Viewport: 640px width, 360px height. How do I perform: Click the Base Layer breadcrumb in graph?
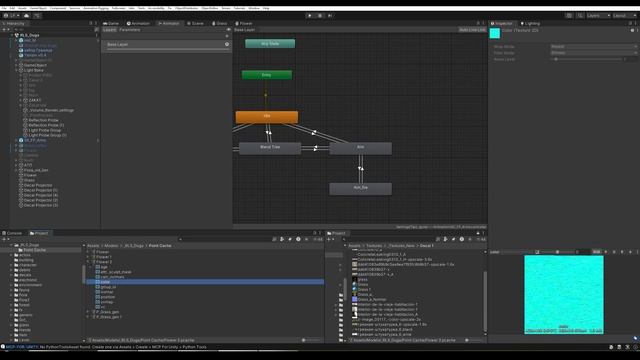(x=244, y=30)
